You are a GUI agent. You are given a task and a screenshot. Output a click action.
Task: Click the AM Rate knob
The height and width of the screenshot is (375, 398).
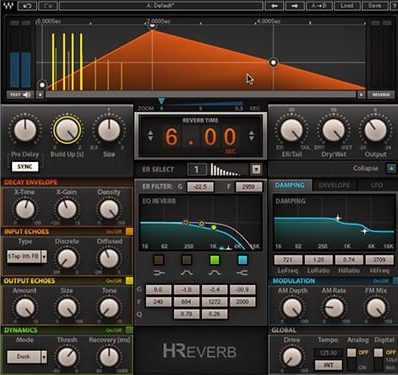[x=334, y=308]
